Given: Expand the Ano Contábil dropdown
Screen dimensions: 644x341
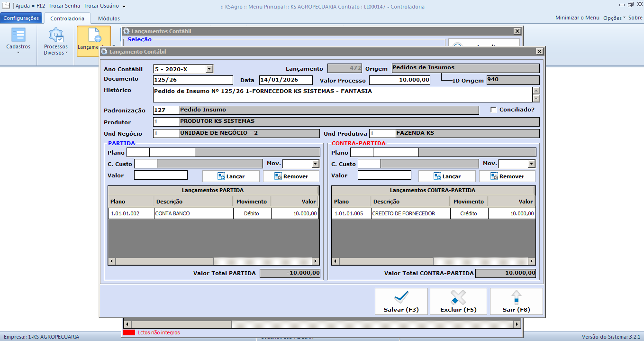Looking at the screenshot, I should point(209,69).
